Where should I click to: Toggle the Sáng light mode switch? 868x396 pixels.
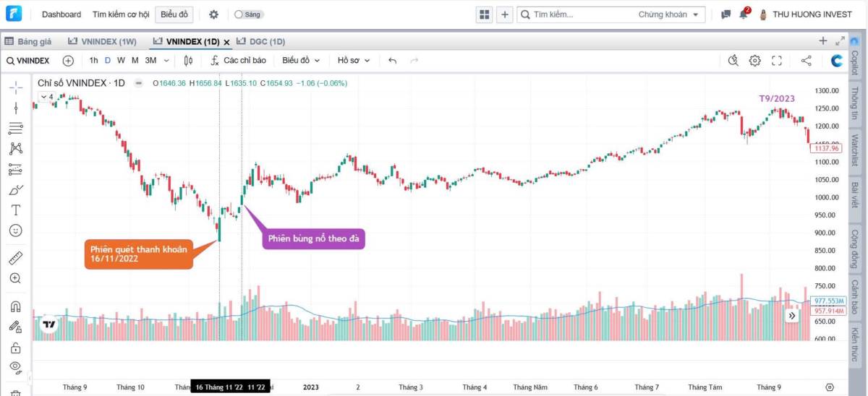(x=249, y=14)
